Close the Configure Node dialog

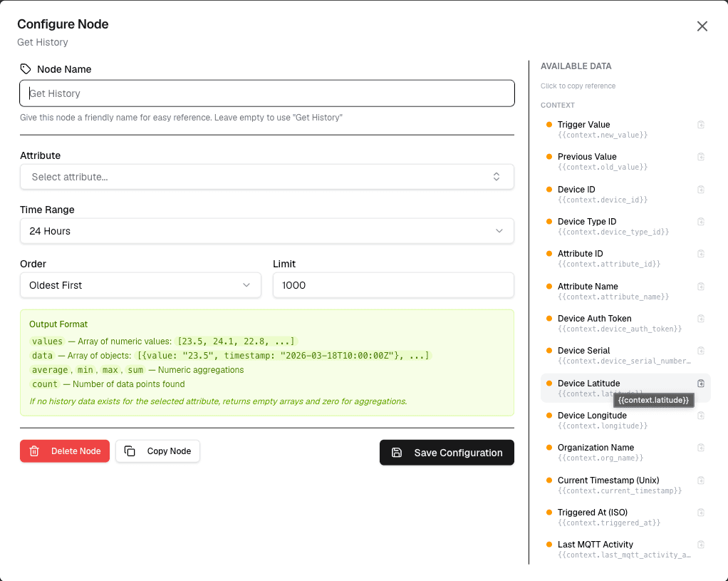pyautogui.click(x=702, y=26)
